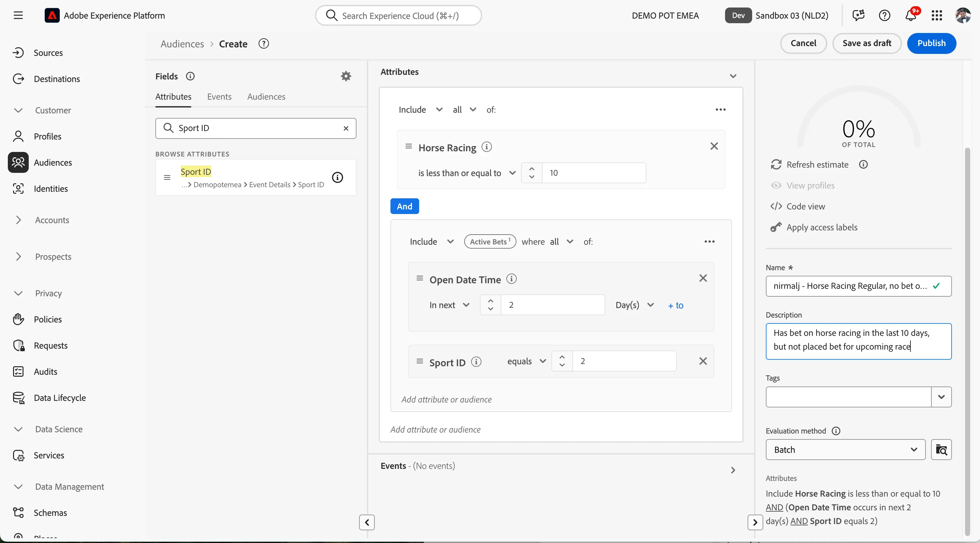The height and width of the screenshot is (543, 980).
Task: Open the Tags dropdown arrow
Action: [941, 397]
